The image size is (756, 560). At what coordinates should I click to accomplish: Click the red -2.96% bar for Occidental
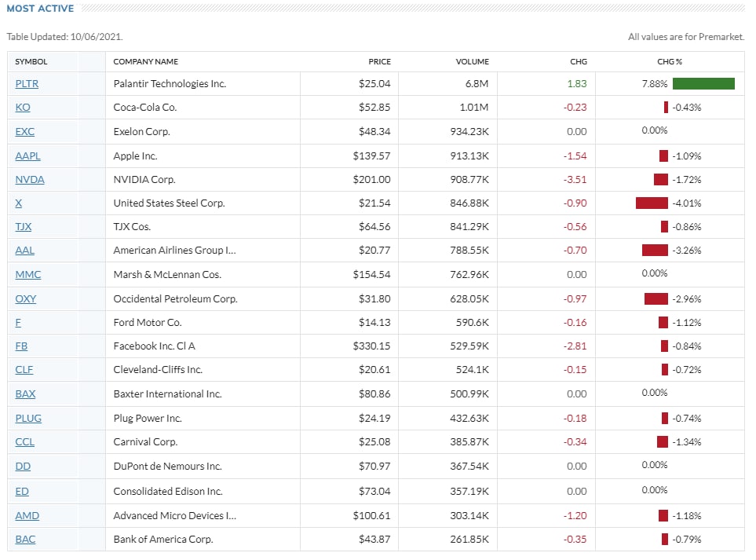tap(656, 299)
